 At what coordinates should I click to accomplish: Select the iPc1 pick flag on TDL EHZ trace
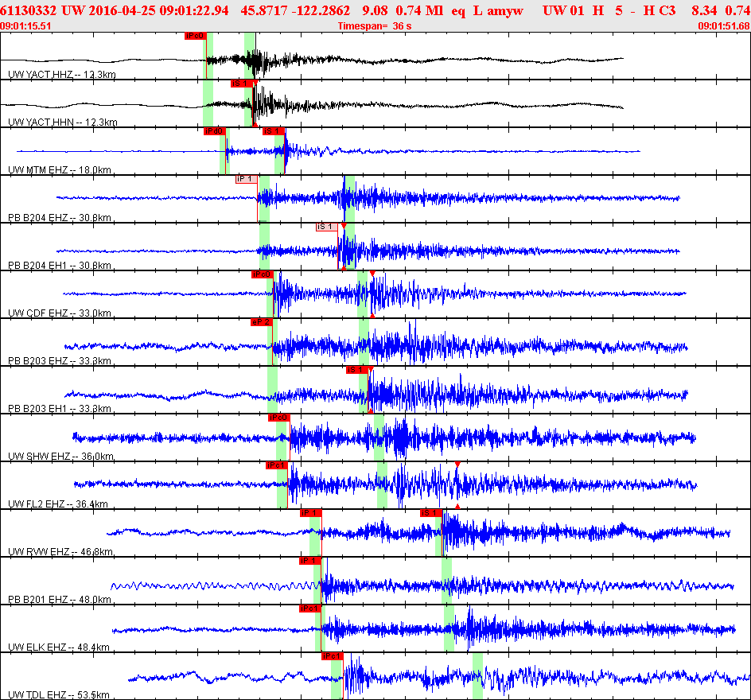[x=333, y=656]
